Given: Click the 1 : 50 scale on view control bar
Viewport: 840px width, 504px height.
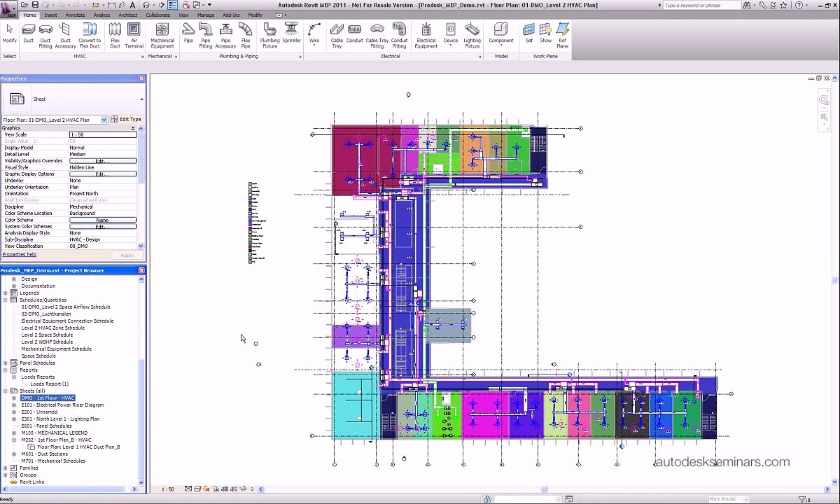Looking at the screenshot, I should pos(168,489).
